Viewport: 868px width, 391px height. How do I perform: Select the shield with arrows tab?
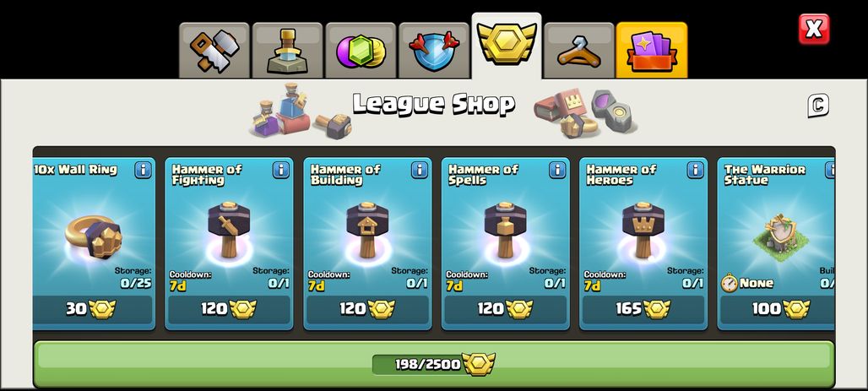(x=433, y=51)
